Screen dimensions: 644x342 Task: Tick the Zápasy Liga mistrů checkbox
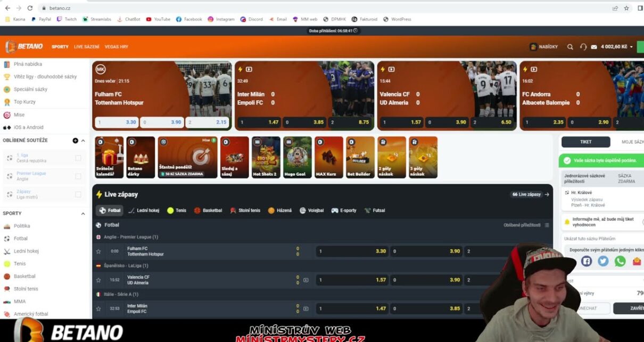[78, 194]
